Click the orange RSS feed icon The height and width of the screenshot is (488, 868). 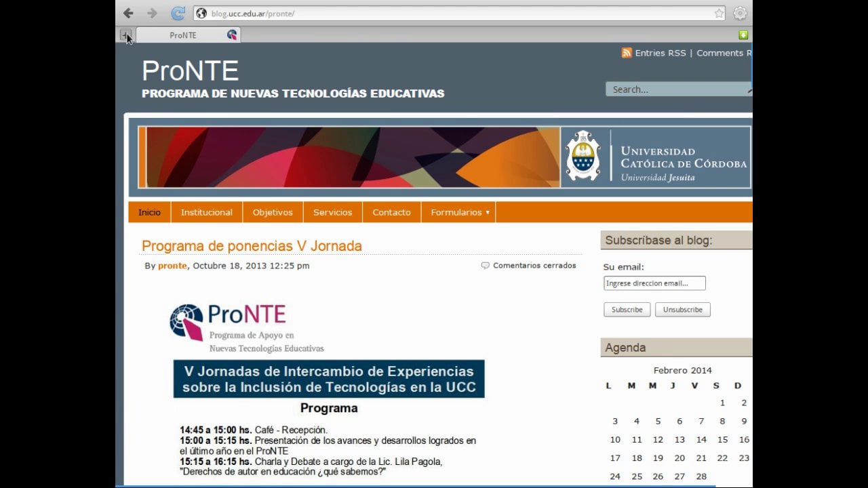[x=627, y=53]
